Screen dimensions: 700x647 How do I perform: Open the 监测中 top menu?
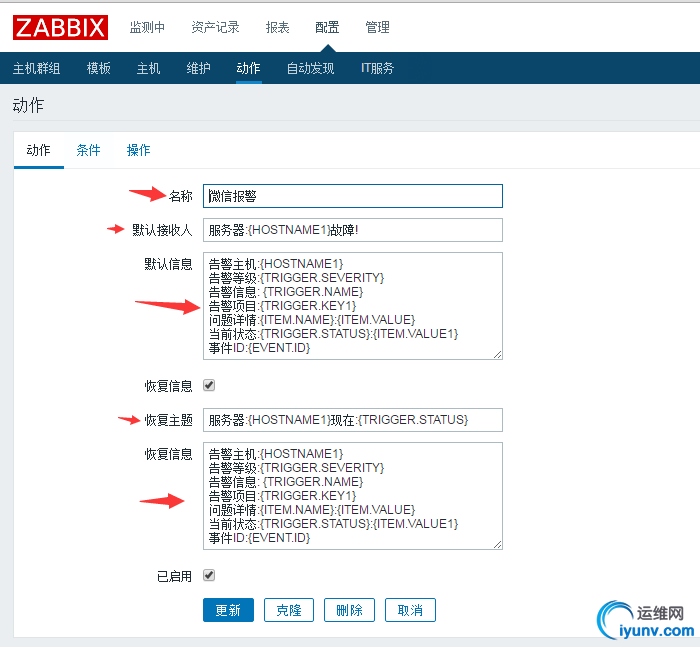147,27
